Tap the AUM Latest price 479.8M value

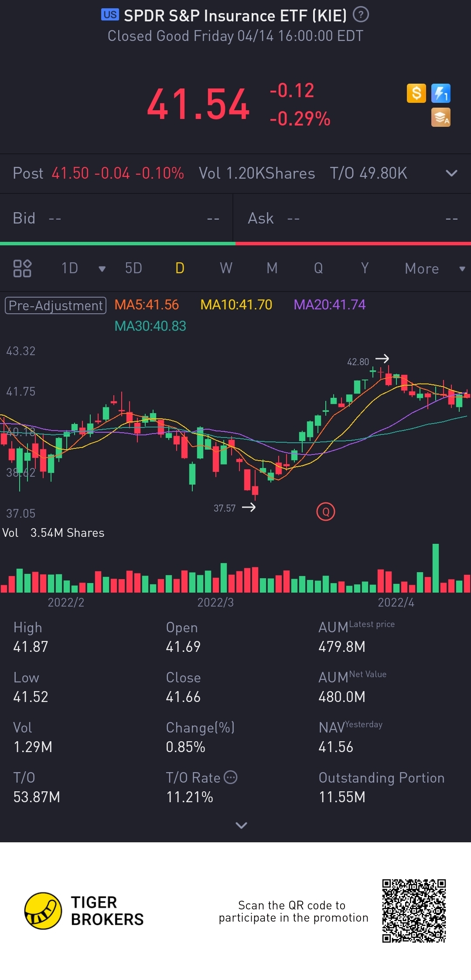(x=342, y=647)
